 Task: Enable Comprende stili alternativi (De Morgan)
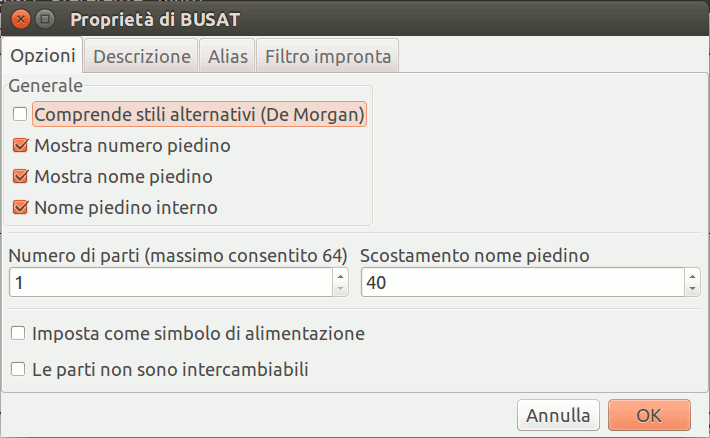pos(20,115)
